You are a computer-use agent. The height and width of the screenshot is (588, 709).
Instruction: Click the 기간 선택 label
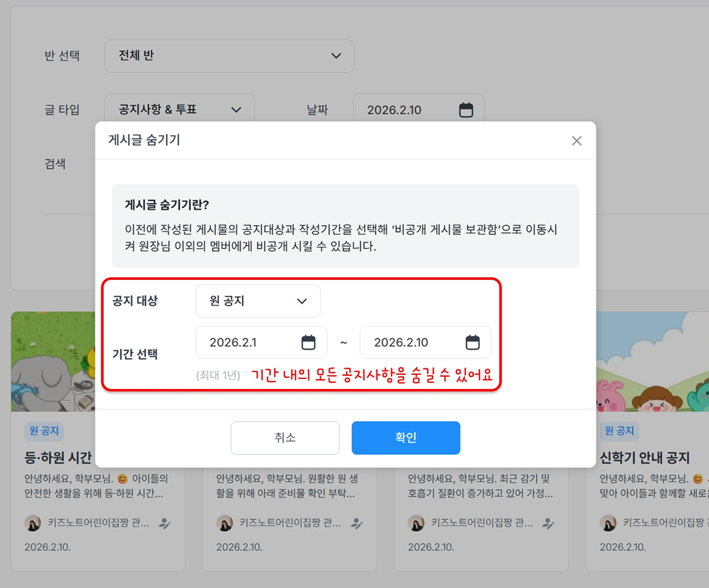pos(135,354)
